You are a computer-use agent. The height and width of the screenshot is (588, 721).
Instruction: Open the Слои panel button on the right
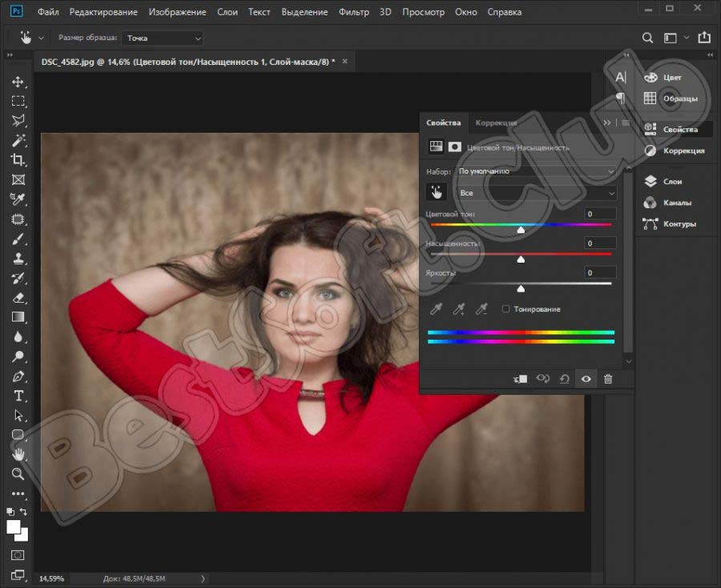(664, 182)
